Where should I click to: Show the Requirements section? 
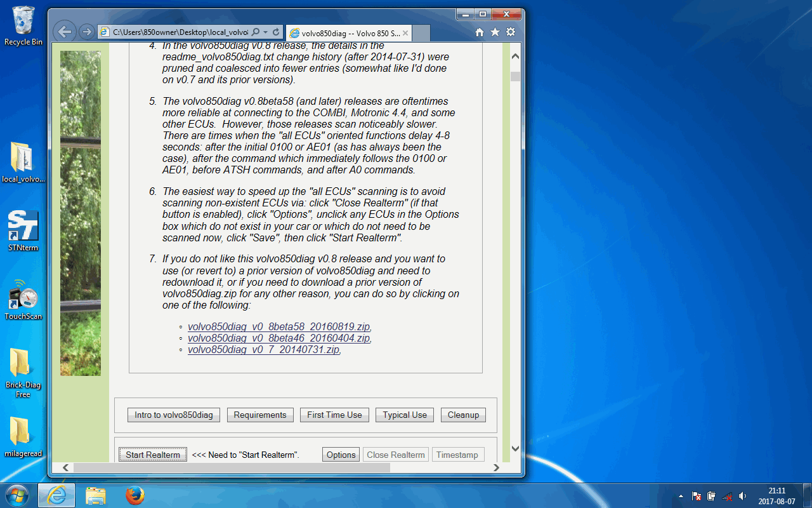pos(260,415)
